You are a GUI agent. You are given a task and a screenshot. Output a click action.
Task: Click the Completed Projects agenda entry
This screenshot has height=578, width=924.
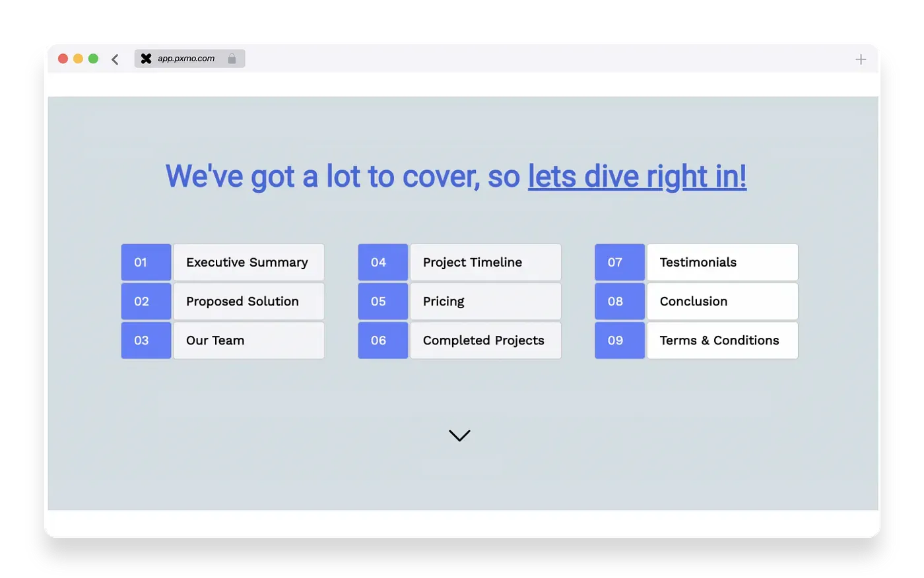coord(485,340)
